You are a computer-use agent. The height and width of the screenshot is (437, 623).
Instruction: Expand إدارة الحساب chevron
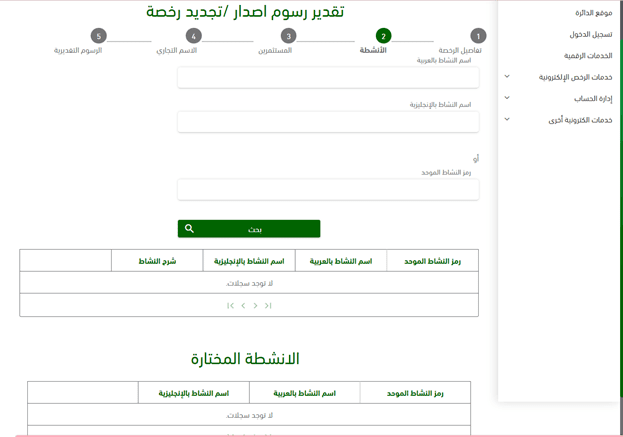point(507,98)
